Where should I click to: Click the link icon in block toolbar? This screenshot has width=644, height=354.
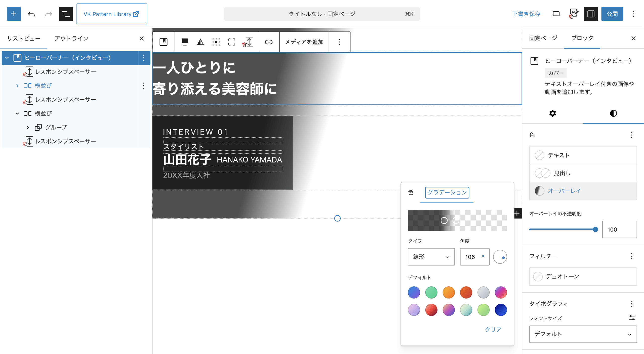click(x=268, y=42)
